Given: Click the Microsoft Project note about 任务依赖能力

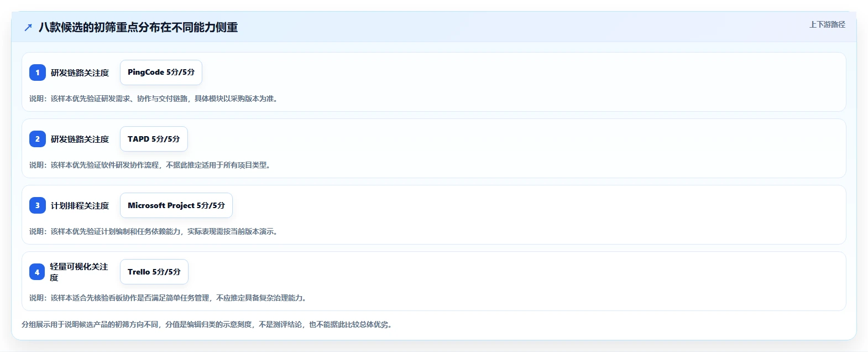Looking at the screenshot, I should point(155,231).
